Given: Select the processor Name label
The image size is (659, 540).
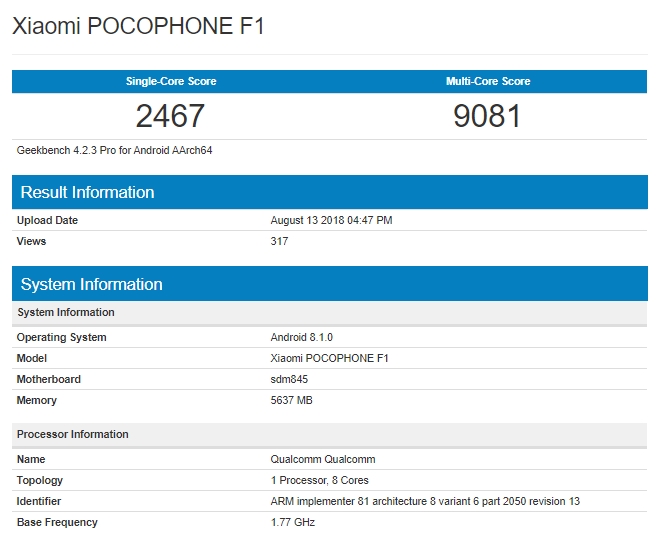Looking at the screenshot, I should (x=31, y=459).
